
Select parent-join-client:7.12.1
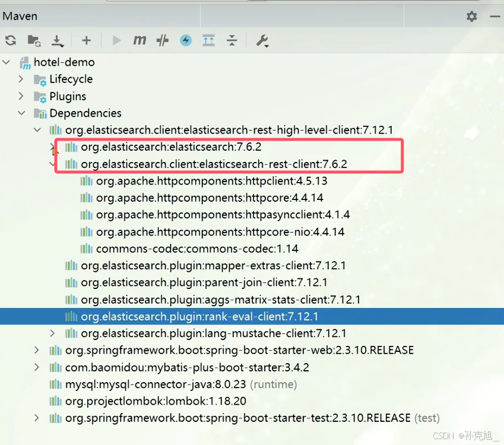pyautogui.click(x=204, y=282)
